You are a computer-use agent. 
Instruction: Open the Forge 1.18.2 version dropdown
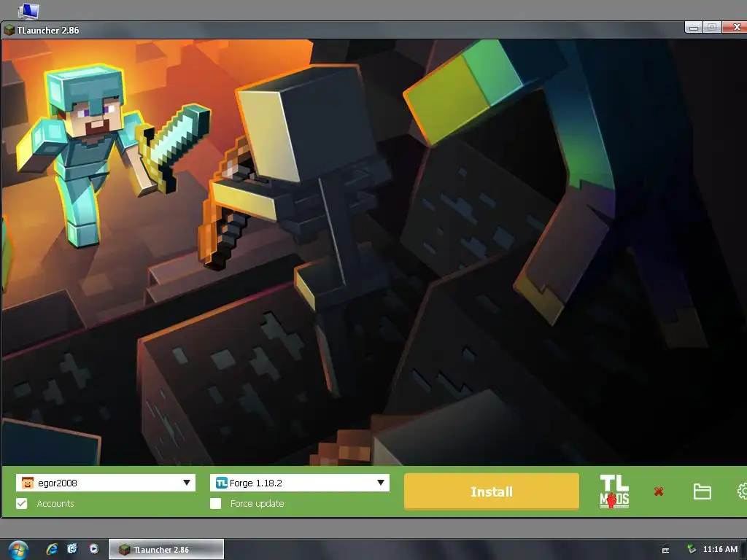click(300, 483)
